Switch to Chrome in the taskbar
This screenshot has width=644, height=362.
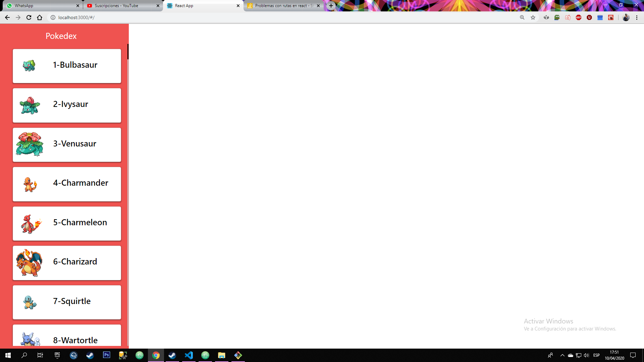point(156,355)
